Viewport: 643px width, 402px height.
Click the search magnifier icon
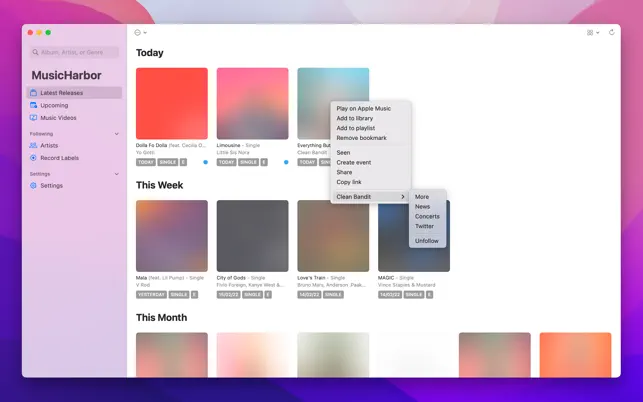coord(35,52)
